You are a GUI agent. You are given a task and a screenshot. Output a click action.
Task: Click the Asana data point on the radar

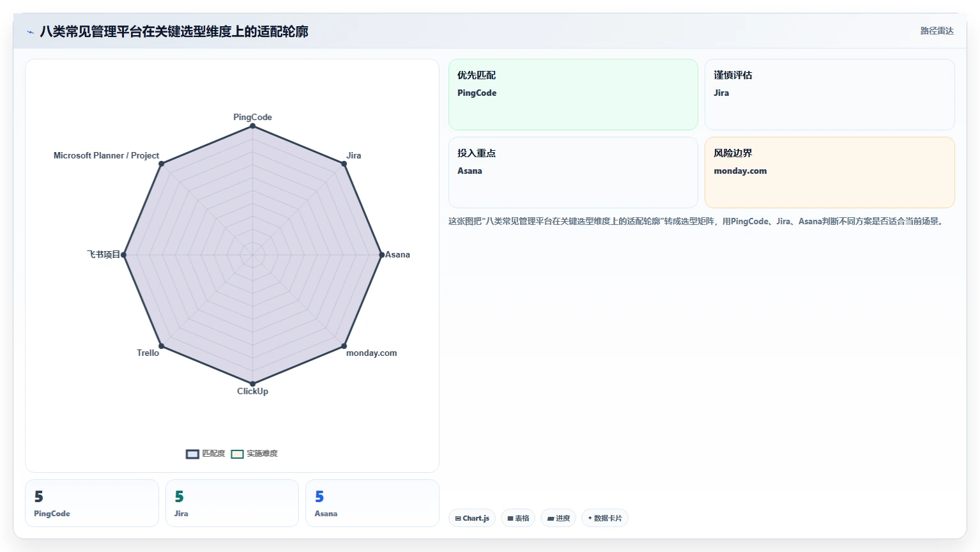[381, 255]
